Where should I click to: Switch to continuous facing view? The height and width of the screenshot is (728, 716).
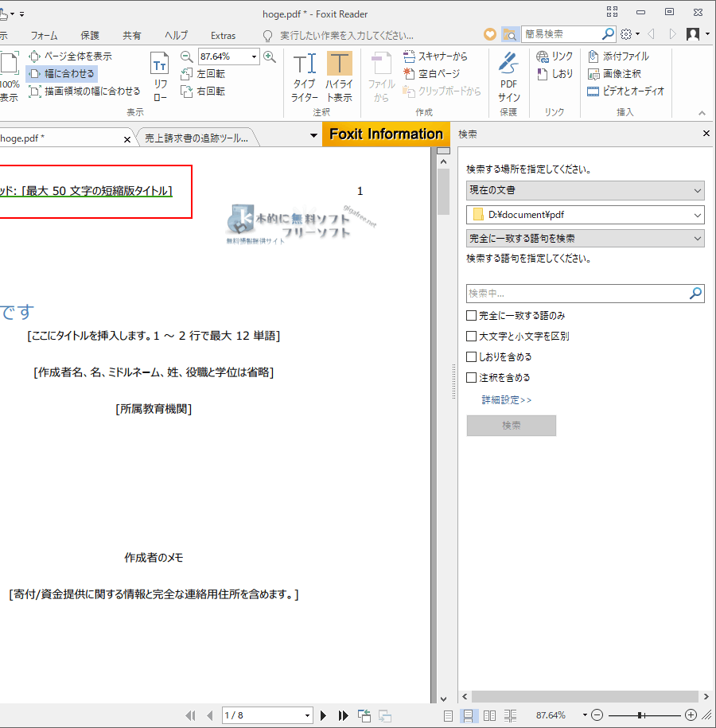pyautogui.click(x=510, y=715)
